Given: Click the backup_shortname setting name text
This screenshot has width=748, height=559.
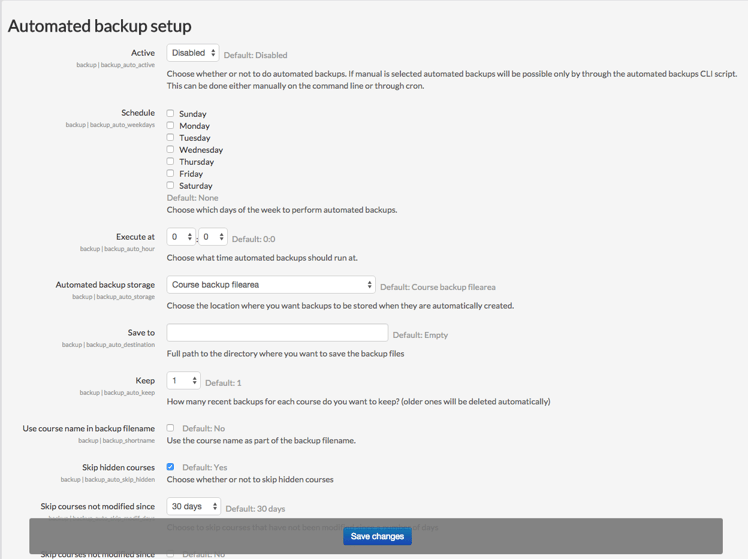Looking at the screenshot, I should pos(129,441).
